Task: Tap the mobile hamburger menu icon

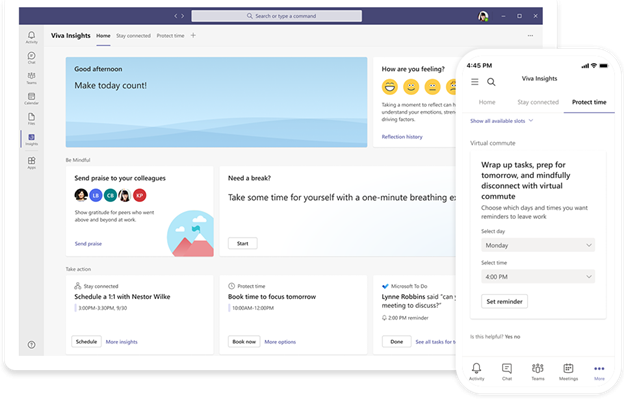Action: pos(474,82)
